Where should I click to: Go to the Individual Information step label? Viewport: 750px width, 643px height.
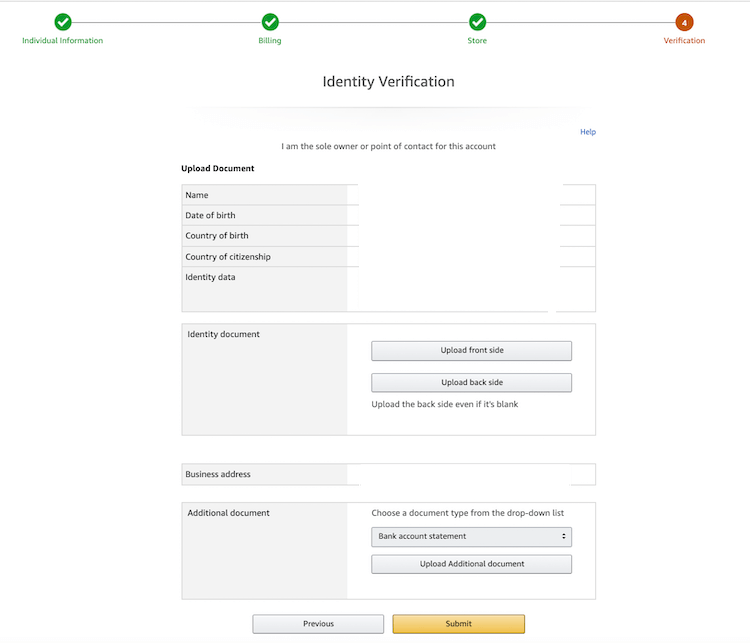coord(63,41)
